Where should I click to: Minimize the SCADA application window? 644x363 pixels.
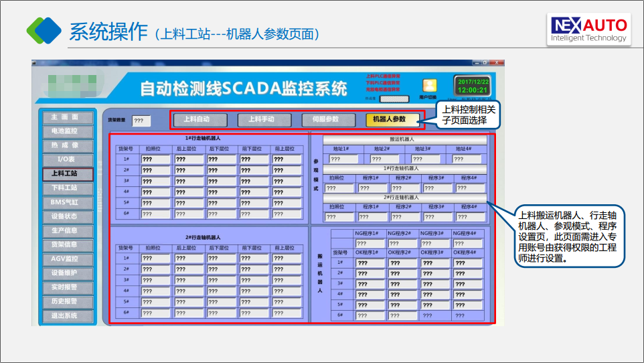tap(477, 62)
